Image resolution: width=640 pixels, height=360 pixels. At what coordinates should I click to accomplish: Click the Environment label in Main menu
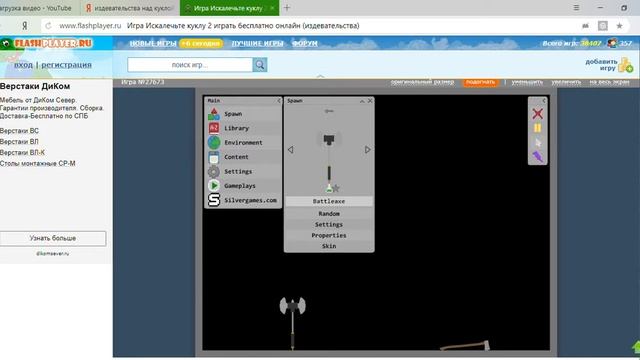[x=243, y=142]
